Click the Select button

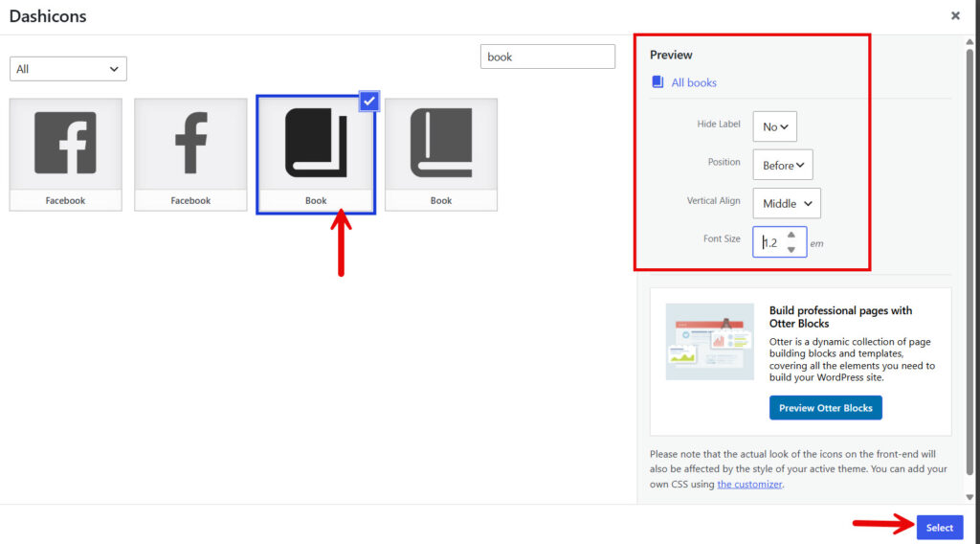point(940,528)
